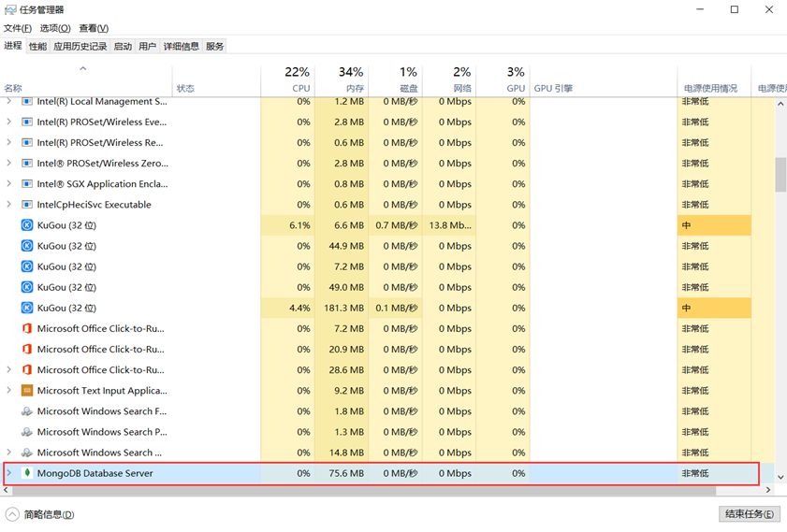
Task: Click the Intel(R) PROSet/Wireless Re... process icon
Action: click(27, 142)
